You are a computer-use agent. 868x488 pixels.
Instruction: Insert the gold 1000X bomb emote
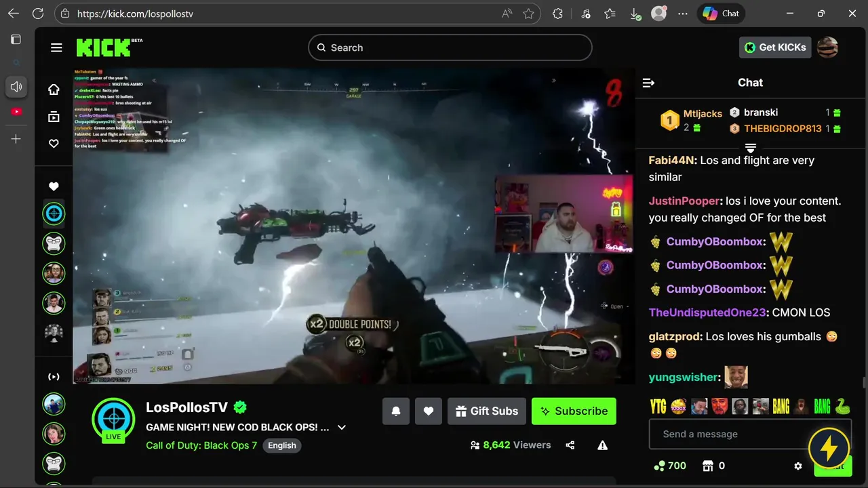coord(678,407)
